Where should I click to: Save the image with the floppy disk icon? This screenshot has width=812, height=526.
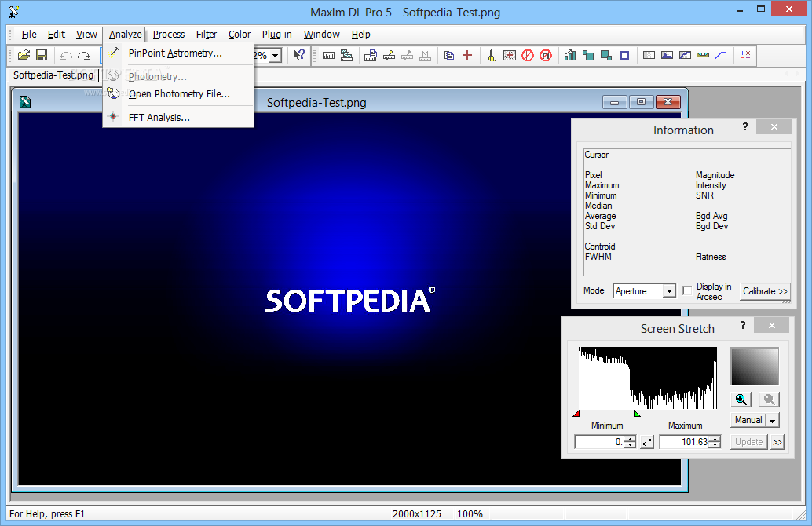[x=42, y=56]
